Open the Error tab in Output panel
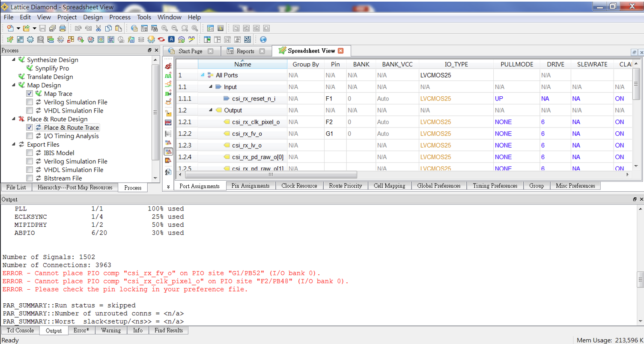 (x=81, y=330)
